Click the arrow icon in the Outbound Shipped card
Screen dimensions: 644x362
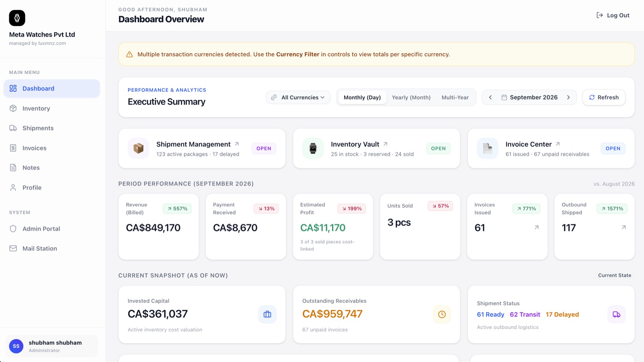pos(623,228)
